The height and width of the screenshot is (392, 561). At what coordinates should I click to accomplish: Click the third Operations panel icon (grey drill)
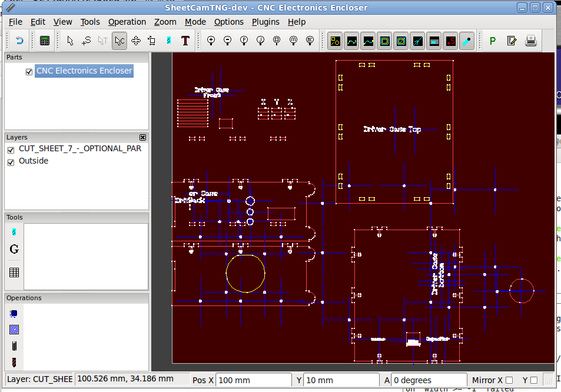coord(14,346)
